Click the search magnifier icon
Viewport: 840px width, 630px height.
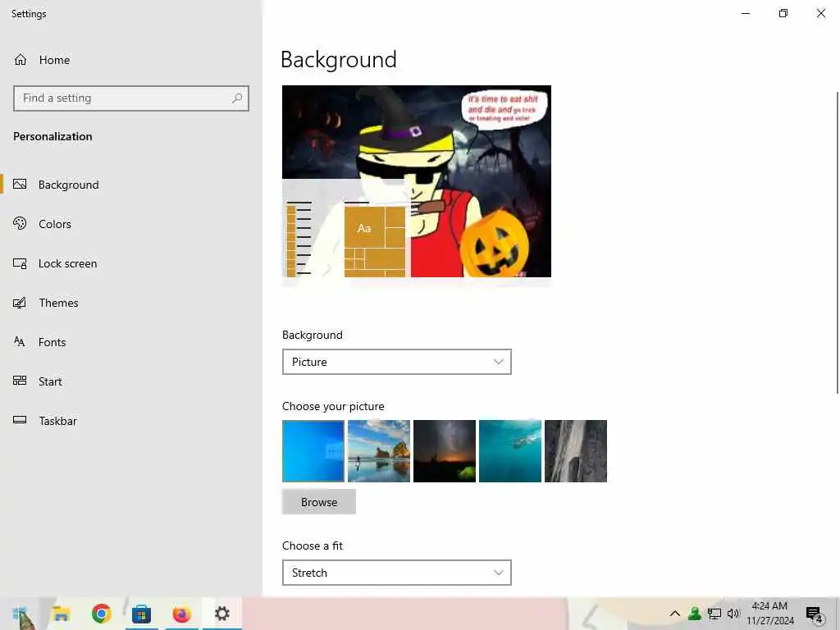click(x=237, y=98)
